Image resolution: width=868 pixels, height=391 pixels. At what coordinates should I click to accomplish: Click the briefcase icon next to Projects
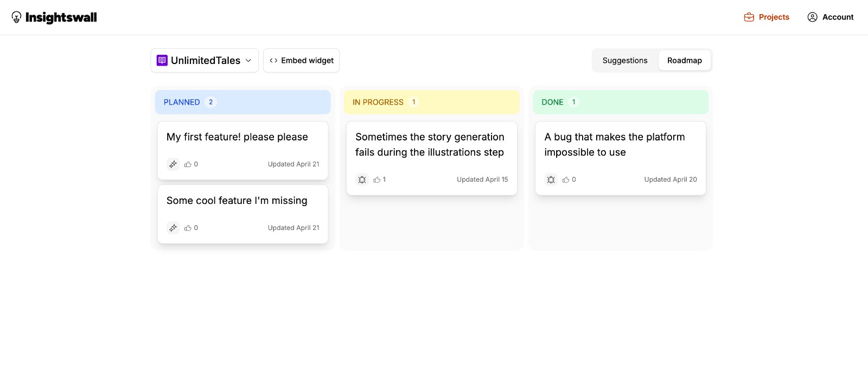749,17
